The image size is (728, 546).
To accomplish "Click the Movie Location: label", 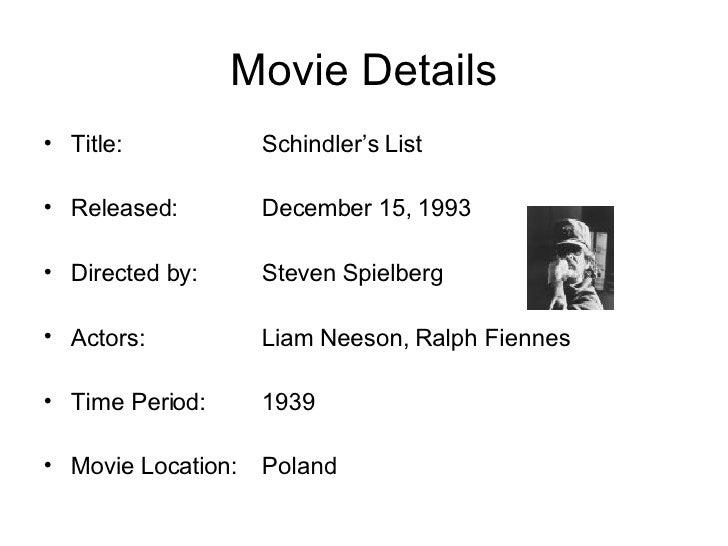I will (x=154, y=466).
